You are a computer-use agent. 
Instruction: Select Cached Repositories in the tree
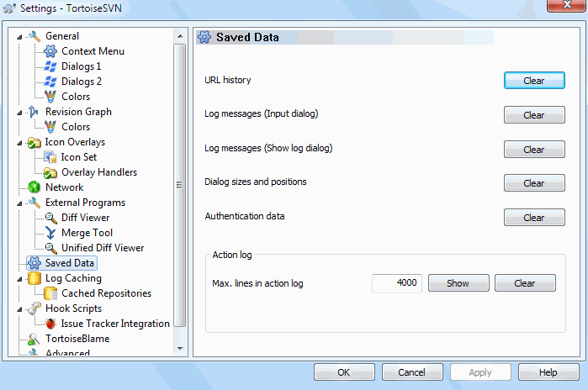(x=106, y=293)
